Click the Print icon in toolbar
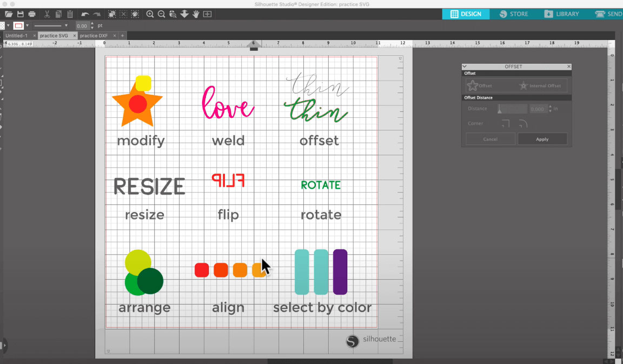Screen dimensions: 623x364 click(x=32, y=14)
